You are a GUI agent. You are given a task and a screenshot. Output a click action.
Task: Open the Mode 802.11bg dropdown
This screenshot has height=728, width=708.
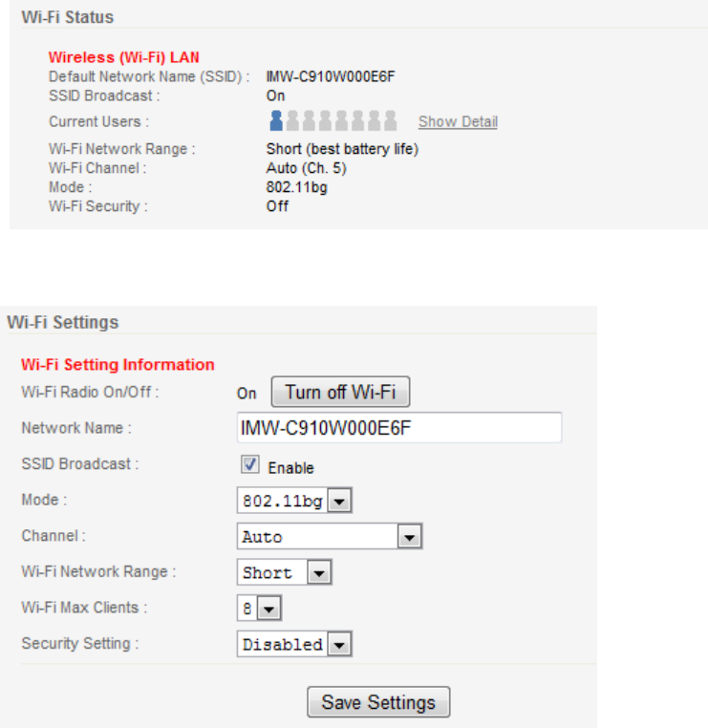tap(294, 501)
